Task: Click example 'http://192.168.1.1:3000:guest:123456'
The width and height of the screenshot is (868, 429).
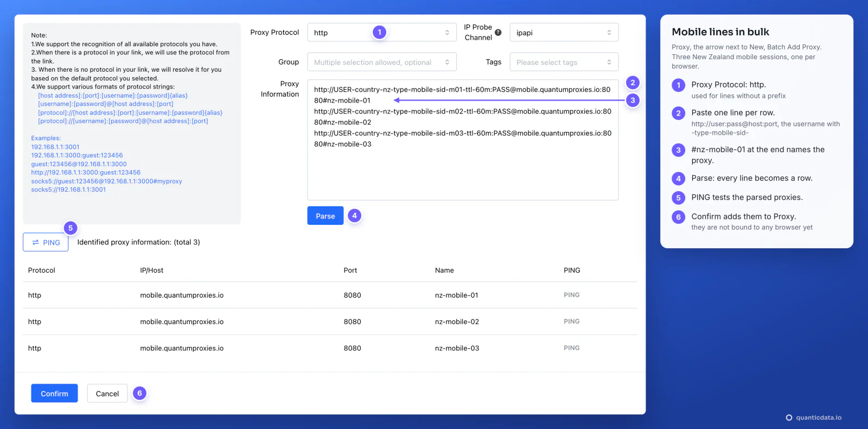Action: [x=86, y=173]
